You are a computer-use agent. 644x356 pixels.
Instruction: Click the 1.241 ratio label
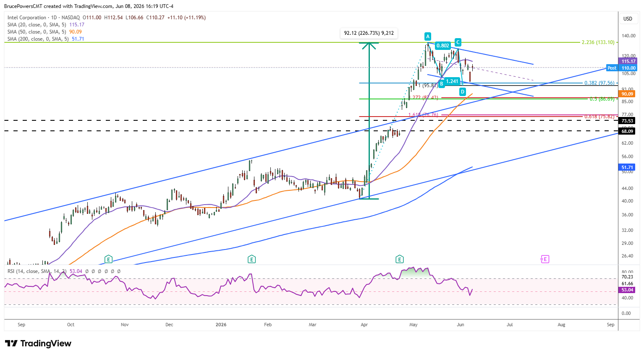(x=452, y=81)
